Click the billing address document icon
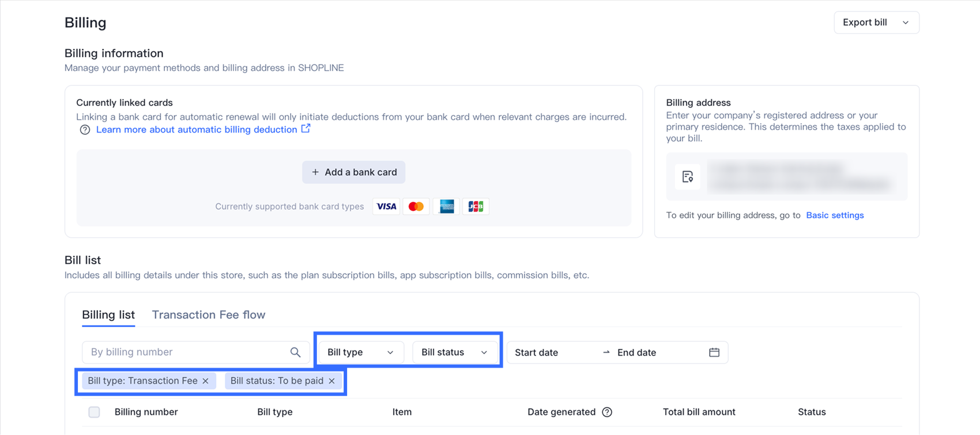This screenshot has width=980, height=435. [x=687, y=177]
